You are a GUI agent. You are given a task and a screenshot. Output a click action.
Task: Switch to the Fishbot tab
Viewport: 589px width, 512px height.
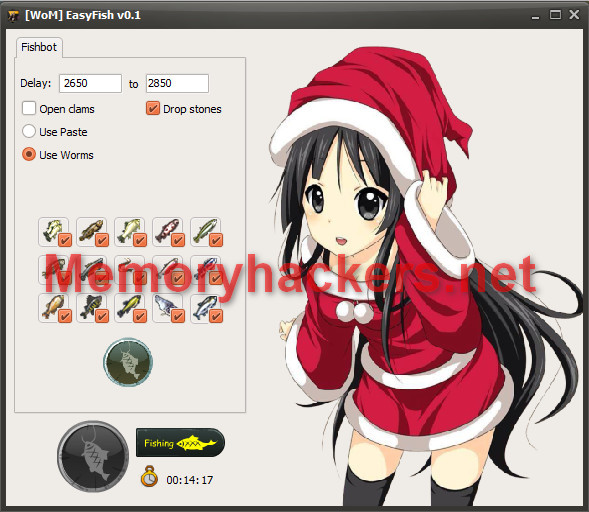[39, 47]
